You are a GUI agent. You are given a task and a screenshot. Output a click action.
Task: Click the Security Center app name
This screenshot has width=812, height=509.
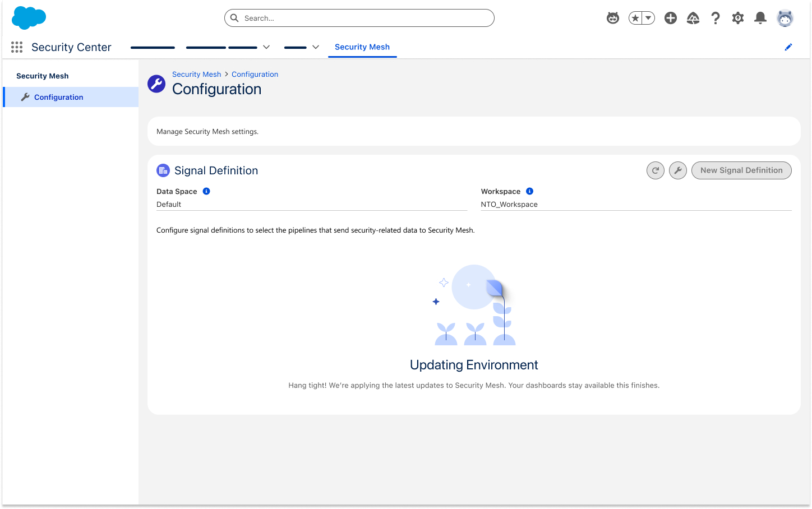point(71,47)
